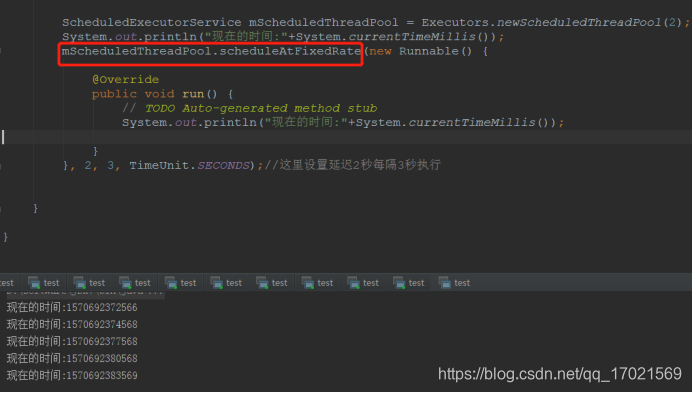Click the newScheduledThreadPool method call
The width and height of the screenshot is (692, 393).
(x=579, y=22)
